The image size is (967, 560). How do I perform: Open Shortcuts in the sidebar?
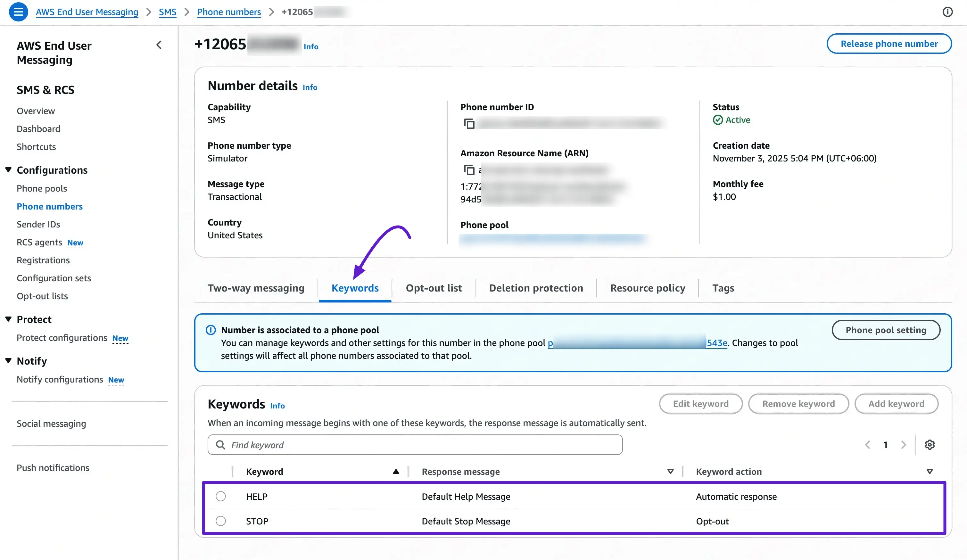[36, 147]
